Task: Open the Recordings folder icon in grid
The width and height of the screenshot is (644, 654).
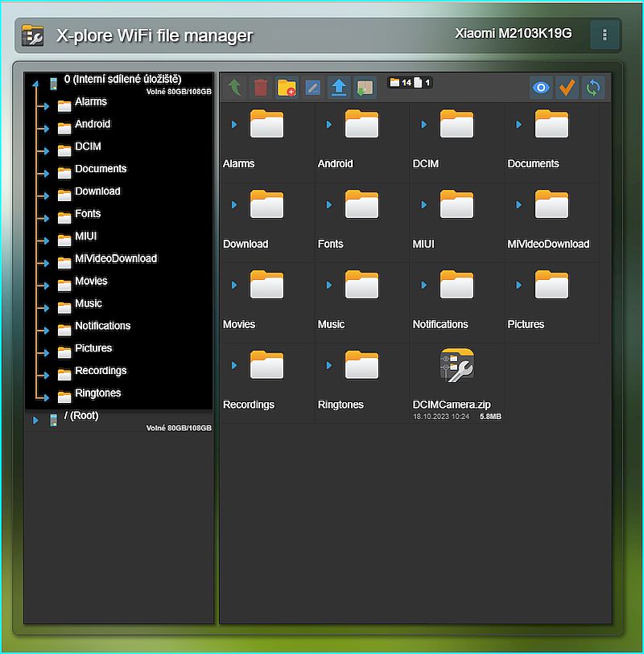Action: pyautogui.click(x=266, y=365)
